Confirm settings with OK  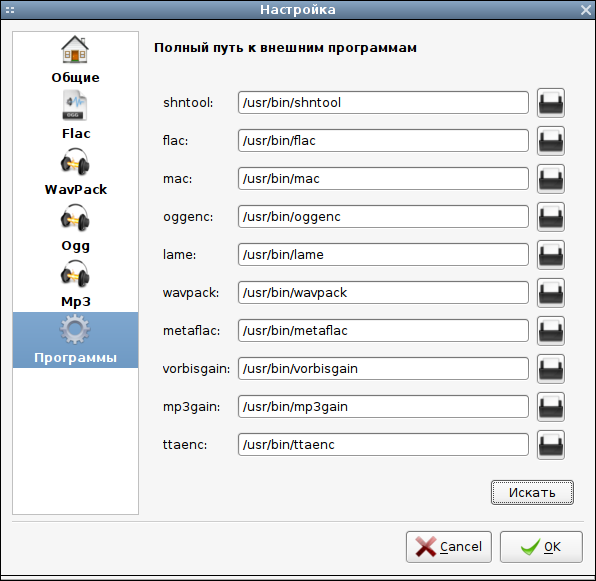click(x=541, y=547)
